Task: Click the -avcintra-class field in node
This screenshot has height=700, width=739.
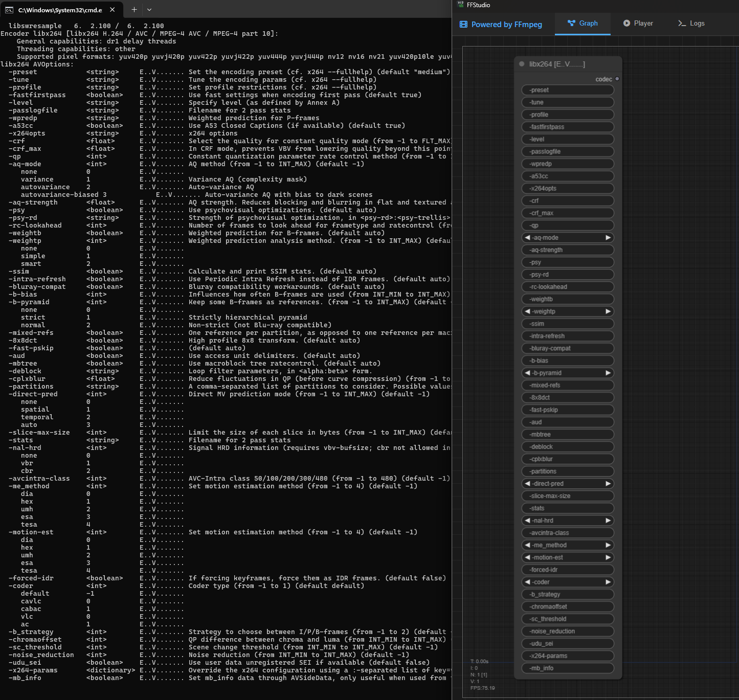Action: tap(568, 533)
